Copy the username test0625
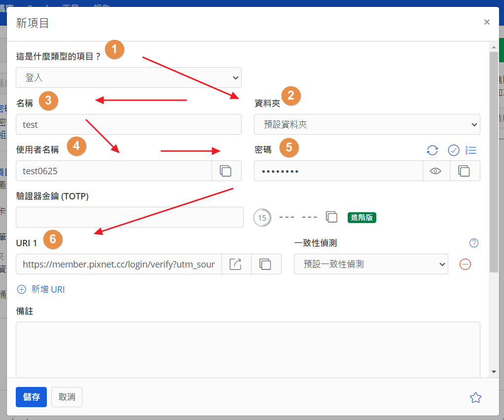The height and width of the screenshot is (420, 504). (x=226, y=171)
